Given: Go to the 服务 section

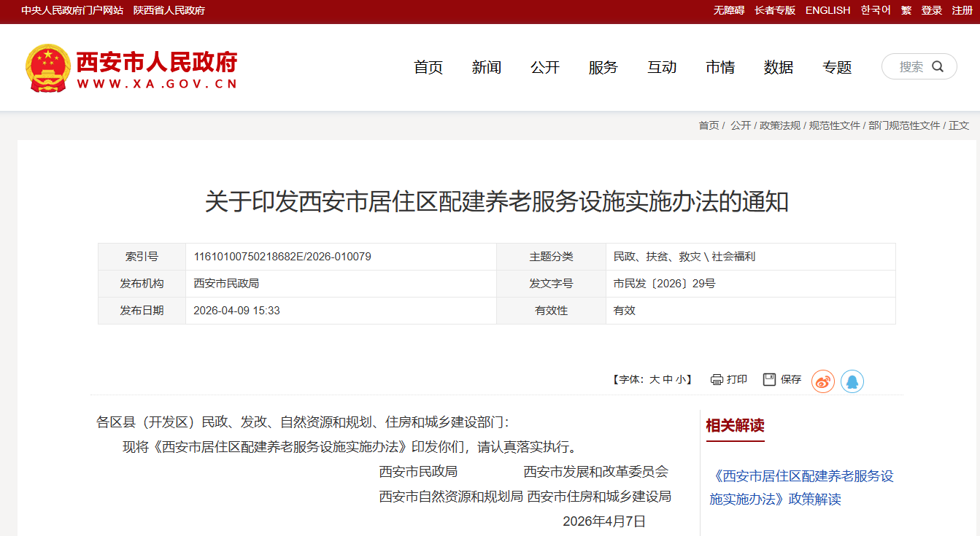Looking at the screenshot, I should point(603,67).
